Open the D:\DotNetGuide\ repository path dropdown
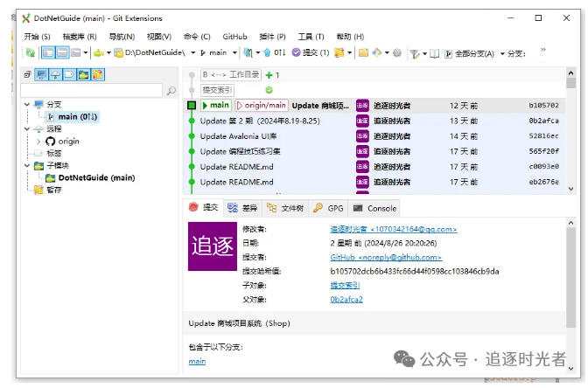Image resolution: width=588 pixels, height=388 pixels. click(x=192, y=52)
